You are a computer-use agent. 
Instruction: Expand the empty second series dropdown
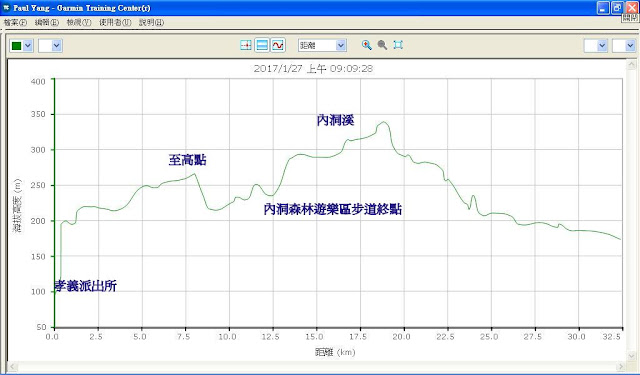[56, 45]
